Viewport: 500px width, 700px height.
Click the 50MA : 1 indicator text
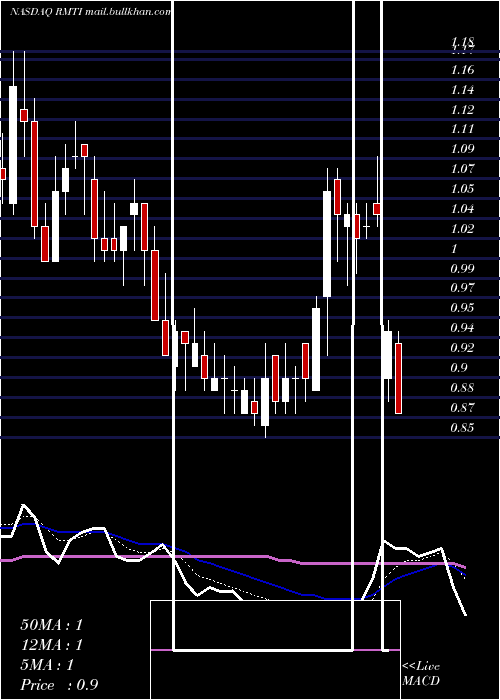[52, 625]
